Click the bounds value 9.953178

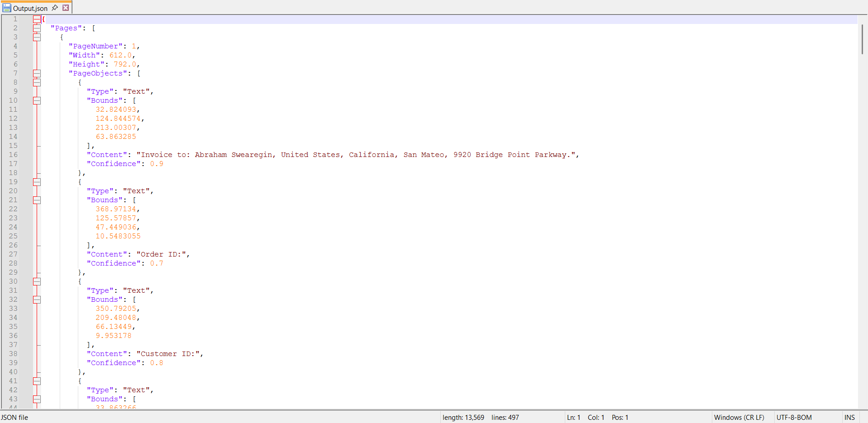[x=114, y=336]
